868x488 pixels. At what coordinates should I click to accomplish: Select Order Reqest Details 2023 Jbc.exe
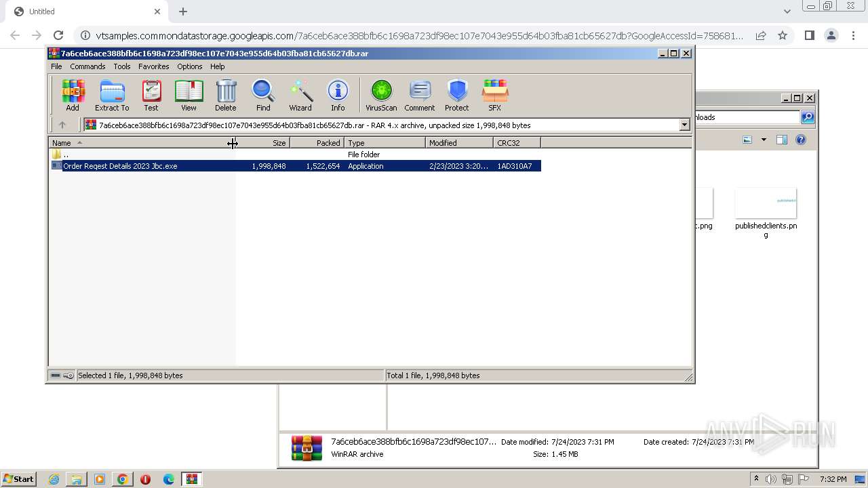point(296,166)
